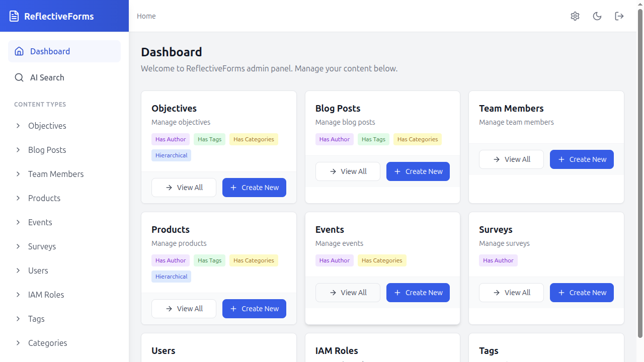644x362 pixels.
Task: Open settings gear icon in header
Action: [x=575, y=16]
